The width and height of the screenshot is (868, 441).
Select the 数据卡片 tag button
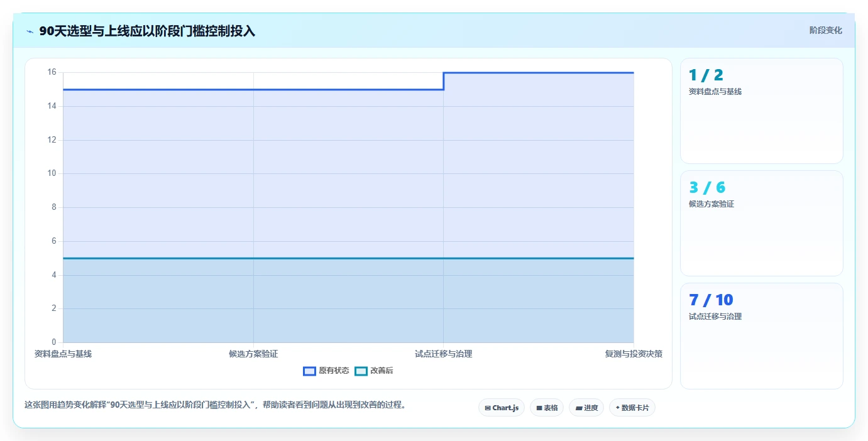[x=632, y=408]
